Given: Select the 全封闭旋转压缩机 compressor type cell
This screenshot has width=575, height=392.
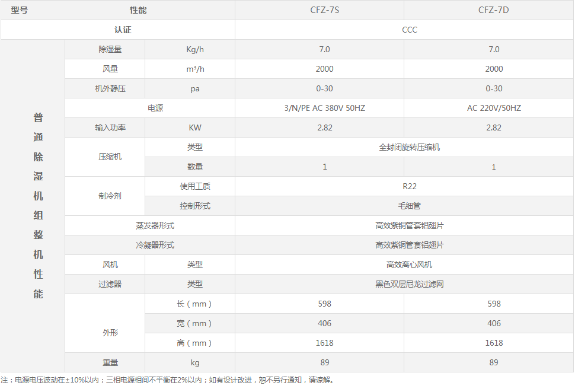Looking at the screenshot, I should pos(409,147).
